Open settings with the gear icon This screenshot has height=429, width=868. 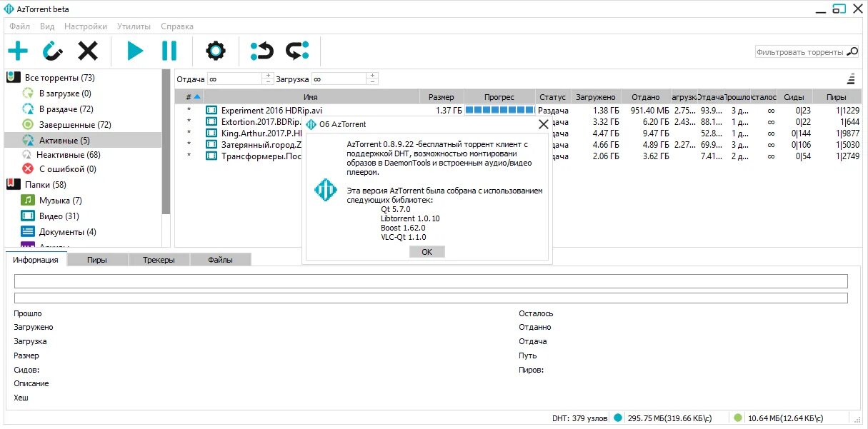click(216, 51)
